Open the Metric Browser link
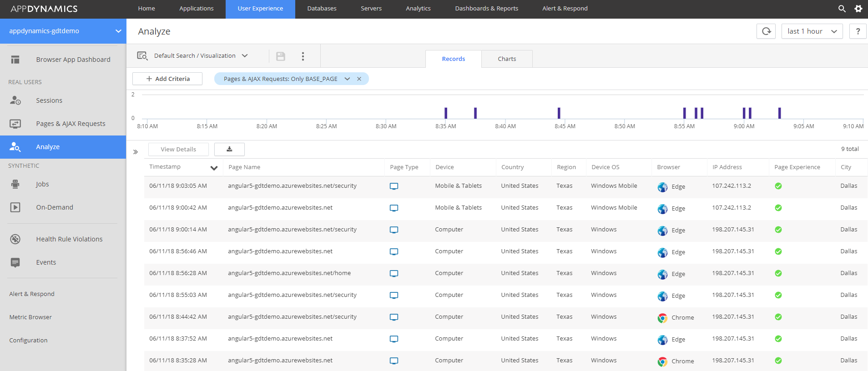Screen dimensions: 868x371 tap(30, 317)
